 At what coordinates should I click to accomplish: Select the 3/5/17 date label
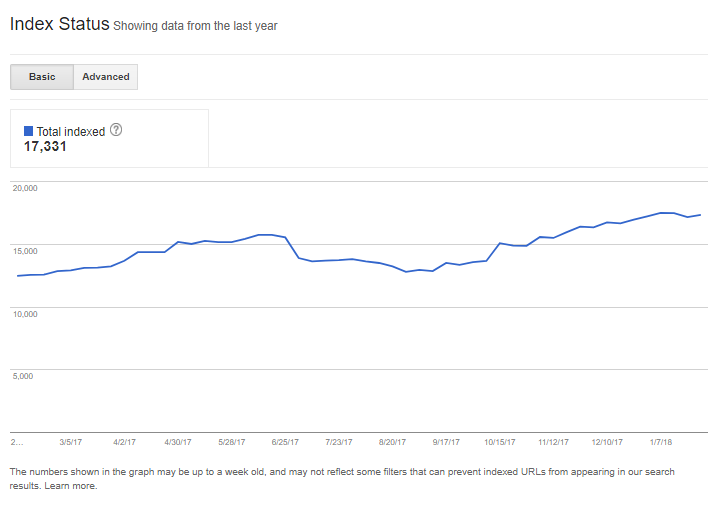point(71,442)
